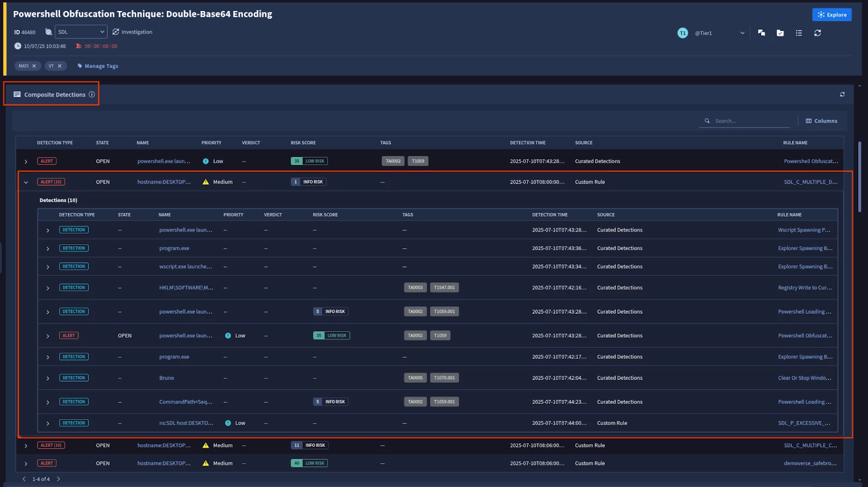Go to previous page of results
868x487 pixels.
coord(24,479)
